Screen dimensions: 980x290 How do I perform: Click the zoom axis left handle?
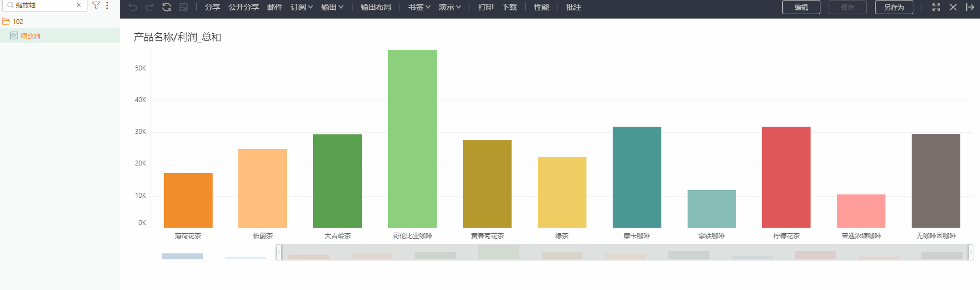[x=279, y=252]
